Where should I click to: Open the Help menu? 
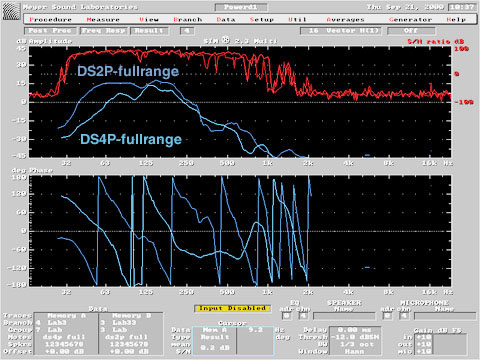(456, 20)
